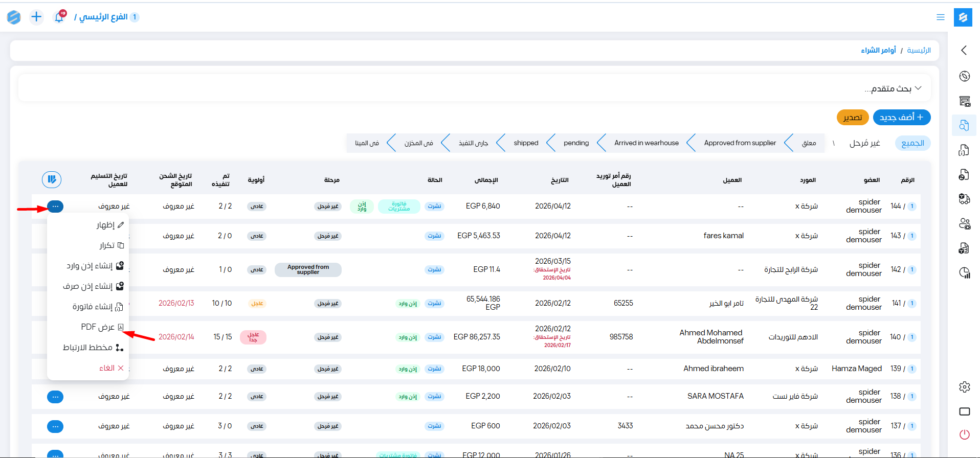Open the settings gear in sidebar

964,387
